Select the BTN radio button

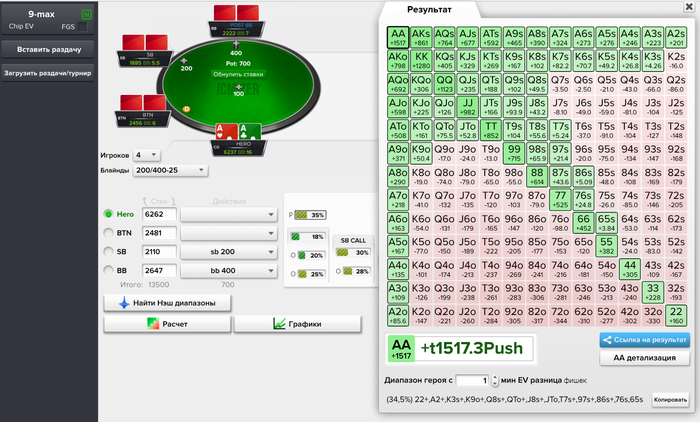click(x=108, y=233)
